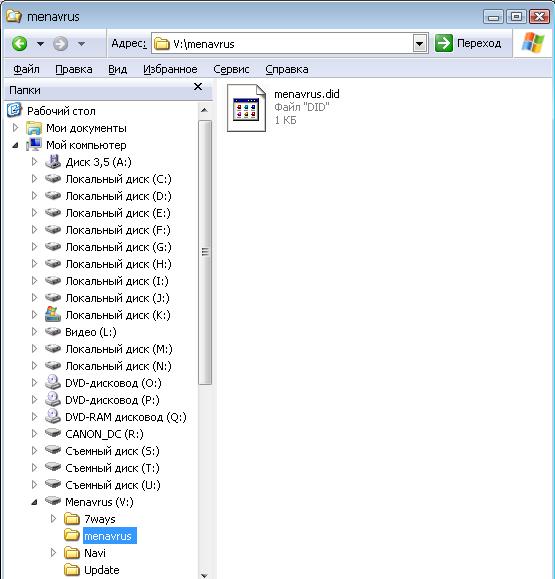Click the Локальный диск (M:) drive icon

[x=53, y=348]
